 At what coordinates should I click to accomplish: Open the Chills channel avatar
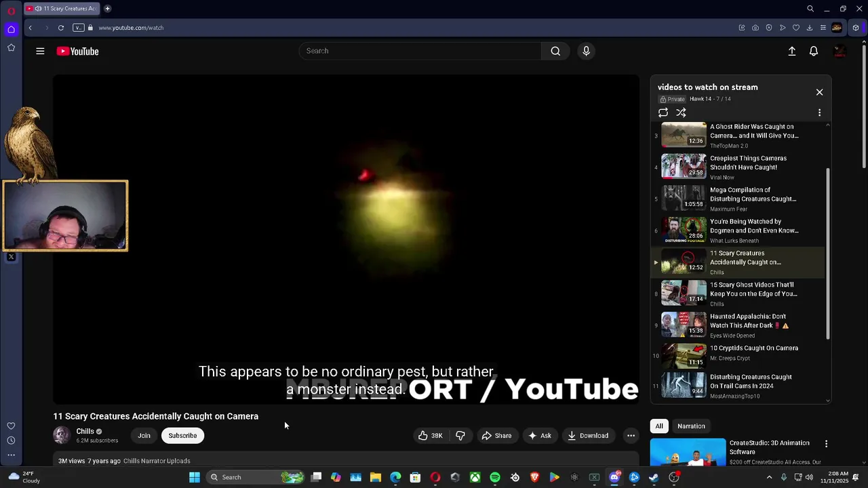[x=62, y=435]
